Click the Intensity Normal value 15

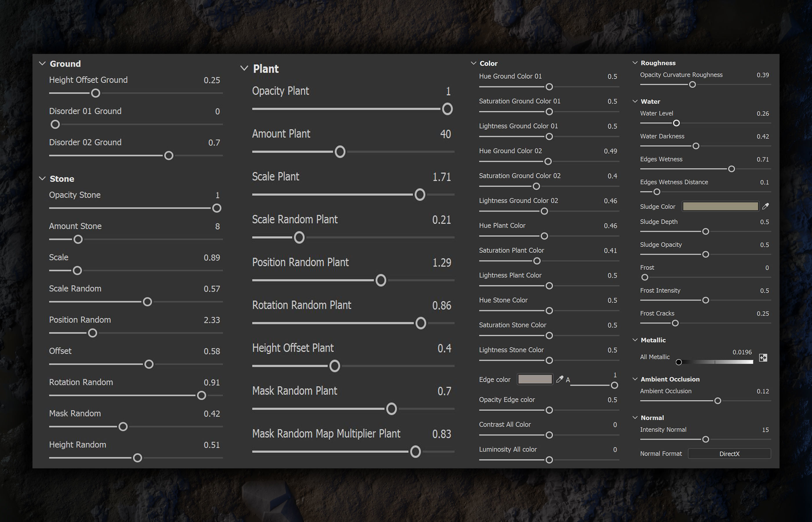[765, 430]
